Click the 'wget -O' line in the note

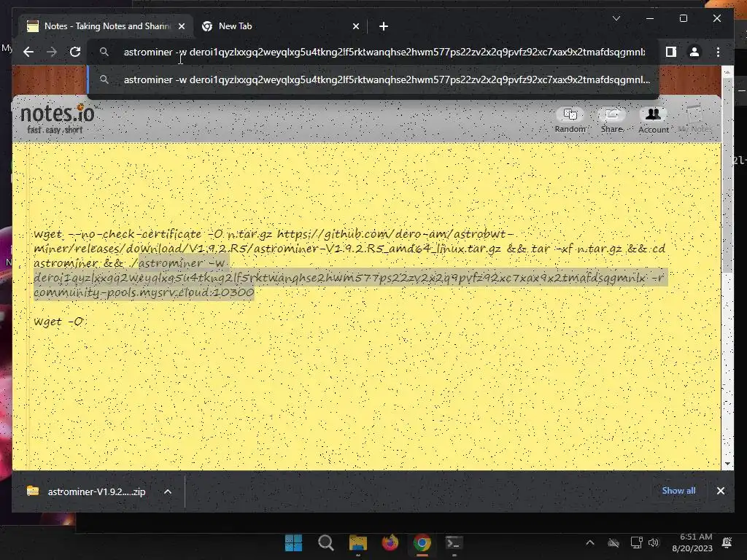pyautogui.click(x=58, y=322)
